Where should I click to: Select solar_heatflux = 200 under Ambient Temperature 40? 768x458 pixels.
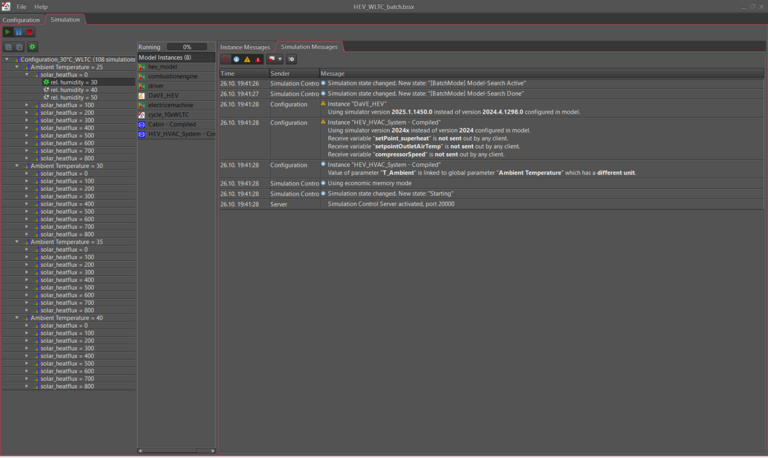[67, 341]
